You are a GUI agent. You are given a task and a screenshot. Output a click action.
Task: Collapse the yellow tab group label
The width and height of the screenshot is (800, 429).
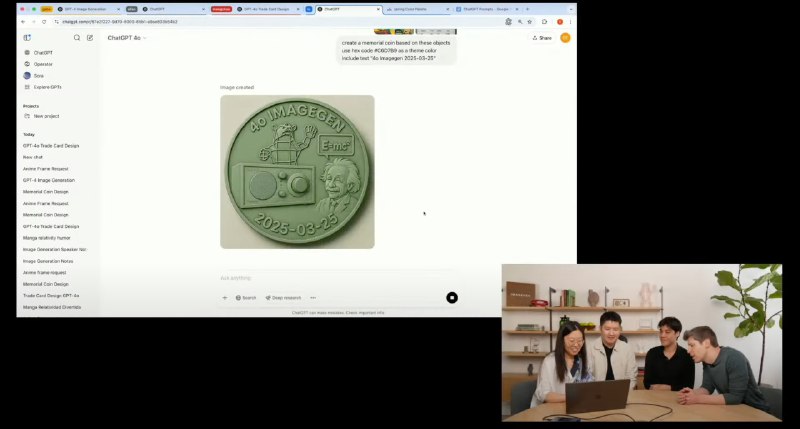[x=46, y=9]
